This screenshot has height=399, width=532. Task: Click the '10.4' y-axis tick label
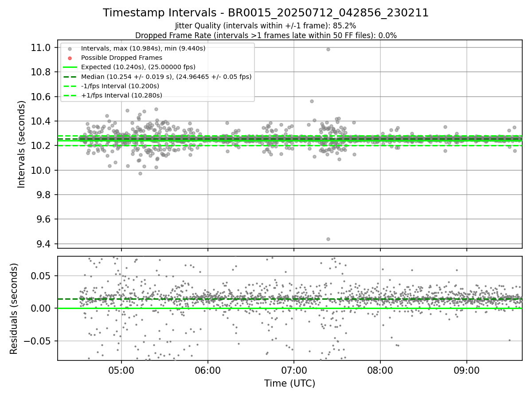coord(41,121)
